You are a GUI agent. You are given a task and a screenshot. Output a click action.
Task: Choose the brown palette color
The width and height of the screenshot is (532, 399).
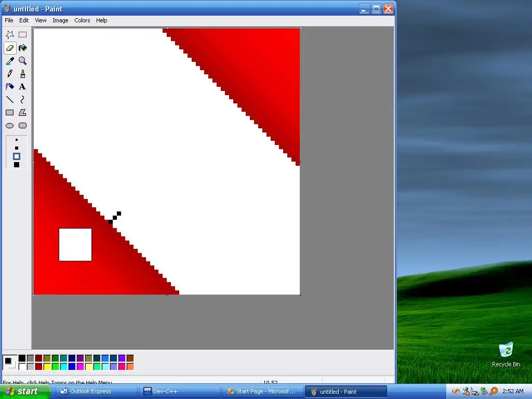click(x=130, y=358)
